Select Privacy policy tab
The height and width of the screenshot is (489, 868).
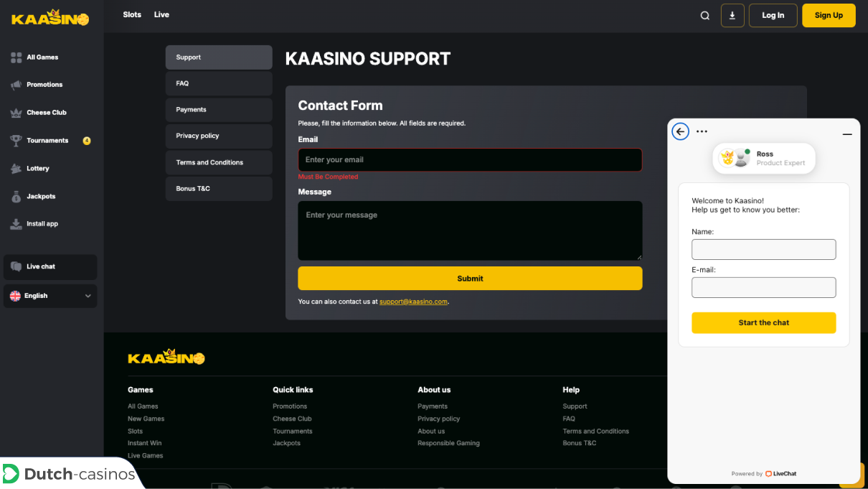click(219, 136)
